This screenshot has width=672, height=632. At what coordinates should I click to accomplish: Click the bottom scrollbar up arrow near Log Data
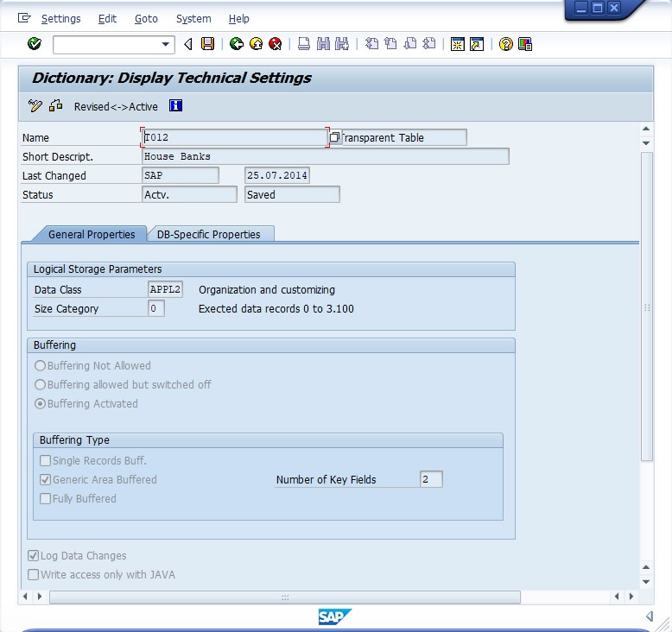[646, 567]
